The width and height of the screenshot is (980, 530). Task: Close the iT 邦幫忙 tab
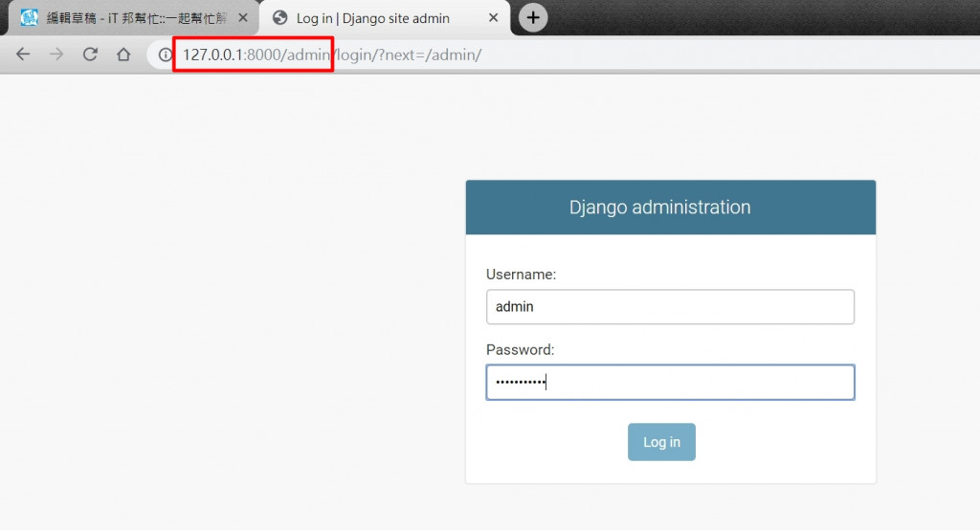coord(243,17)
